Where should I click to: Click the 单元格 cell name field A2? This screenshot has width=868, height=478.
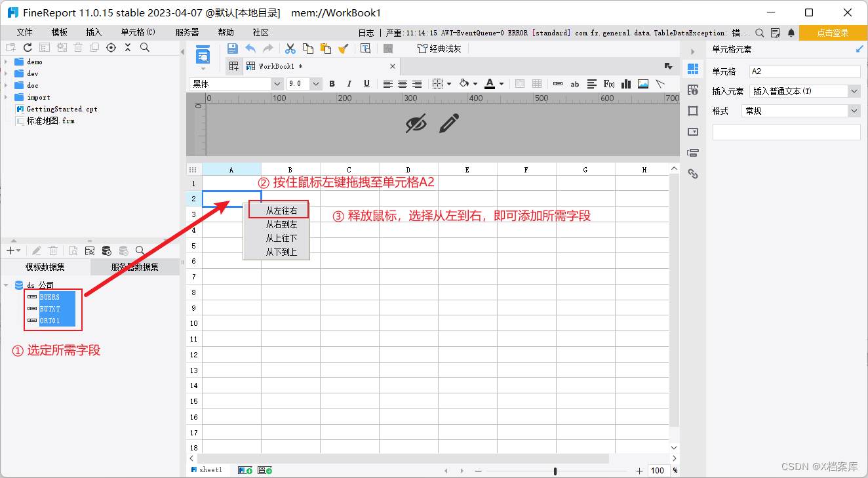[x=804, y=71]
